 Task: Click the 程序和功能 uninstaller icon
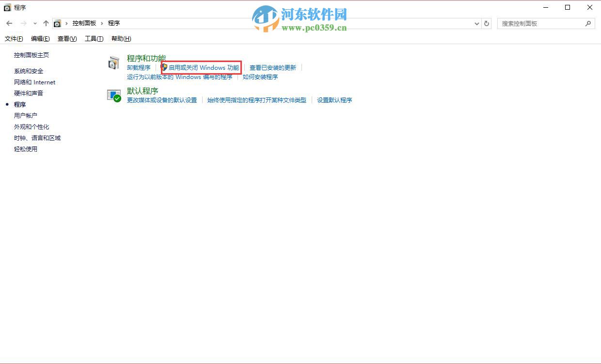coord(113,63)
